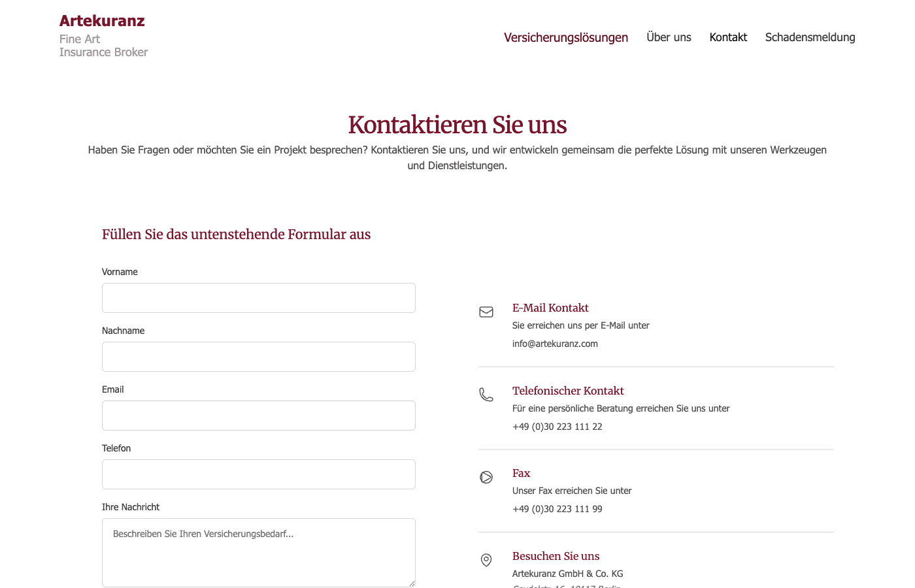The image size is (915, 588).
Task: Click the Telefonischer Kontakt heading
Action: (568, 391)
